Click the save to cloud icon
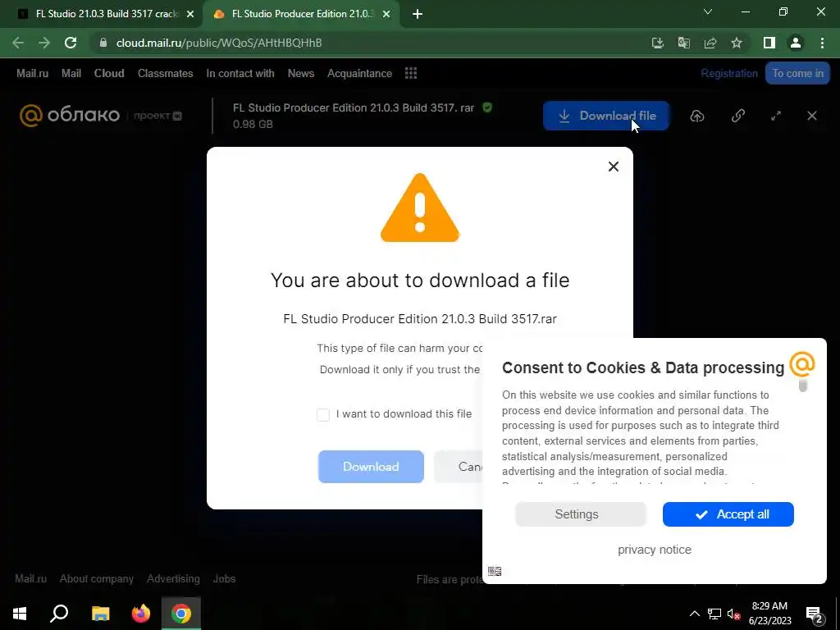Screen dimensions: 840x630 tap(697, 116)
